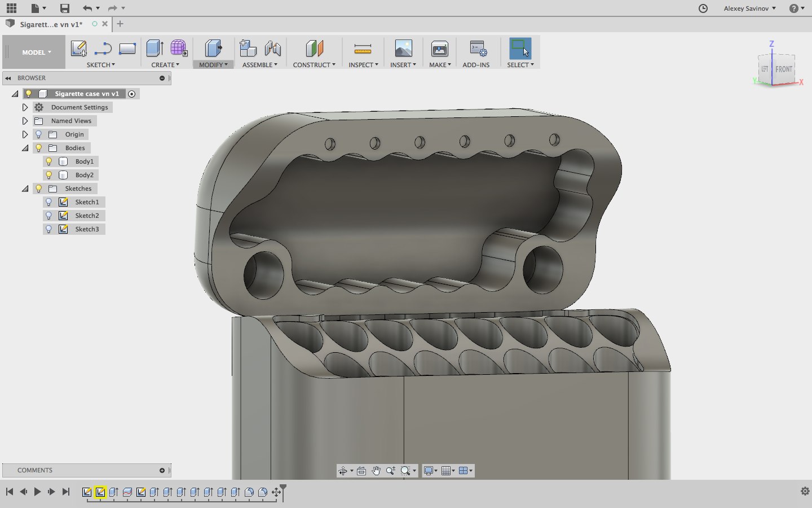This screenshot has height=508, width=812.
Task: Click the 3D Print Make icon
Action: pos(439,49)
